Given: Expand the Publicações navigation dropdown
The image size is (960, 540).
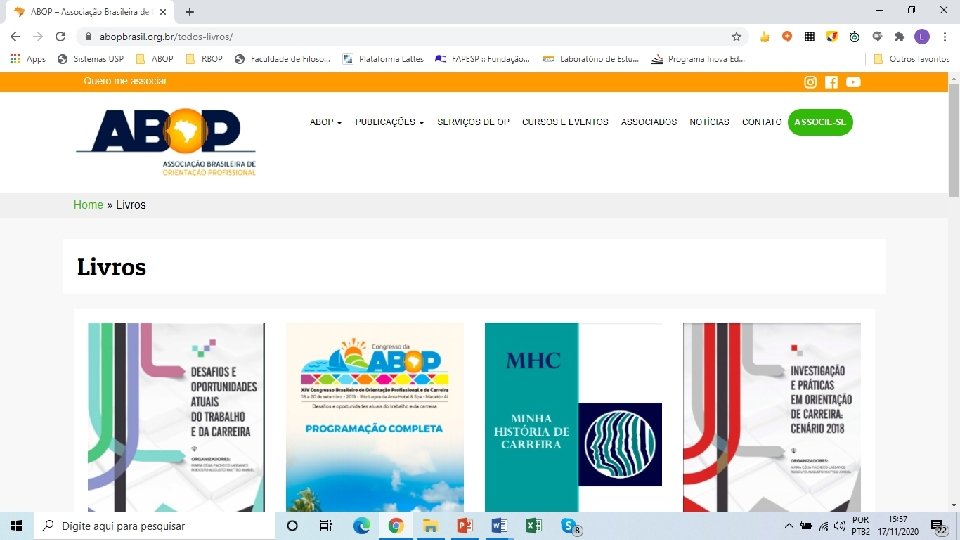Looking at the screenshot, I should click(x=389, y=122).
